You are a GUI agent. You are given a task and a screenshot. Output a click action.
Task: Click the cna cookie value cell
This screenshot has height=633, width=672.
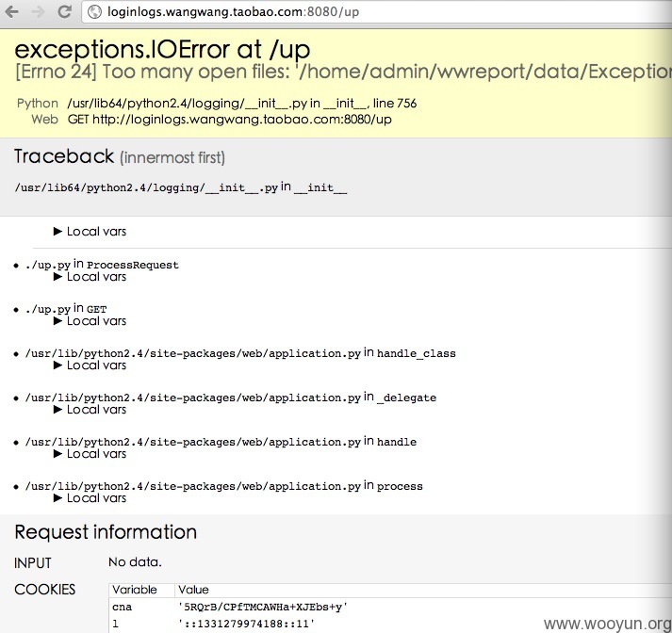coord(263,607)
